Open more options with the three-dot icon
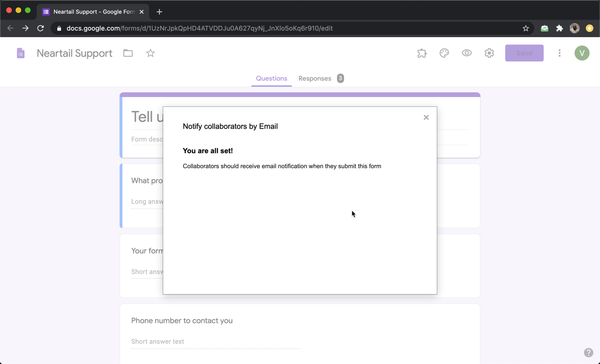 point(559,53)
